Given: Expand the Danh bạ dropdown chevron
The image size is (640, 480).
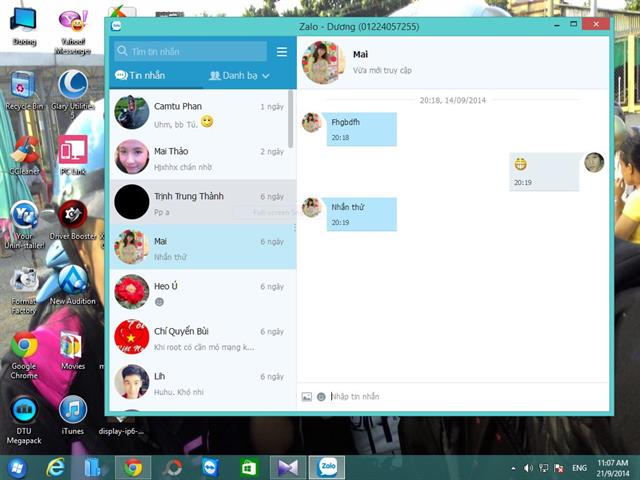Looking at the screenshot, I should pos(266,76).
